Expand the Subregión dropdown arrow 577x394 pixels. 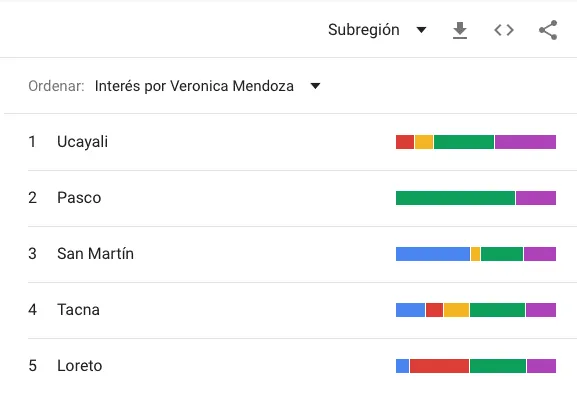point(421,30)
